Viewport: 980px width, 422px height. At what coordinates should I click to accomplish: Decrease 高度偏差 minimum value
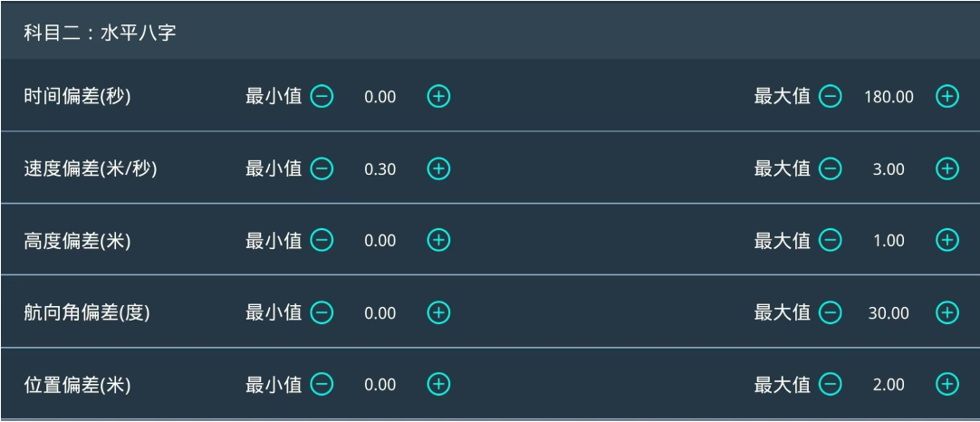click(x=322, y=240)
